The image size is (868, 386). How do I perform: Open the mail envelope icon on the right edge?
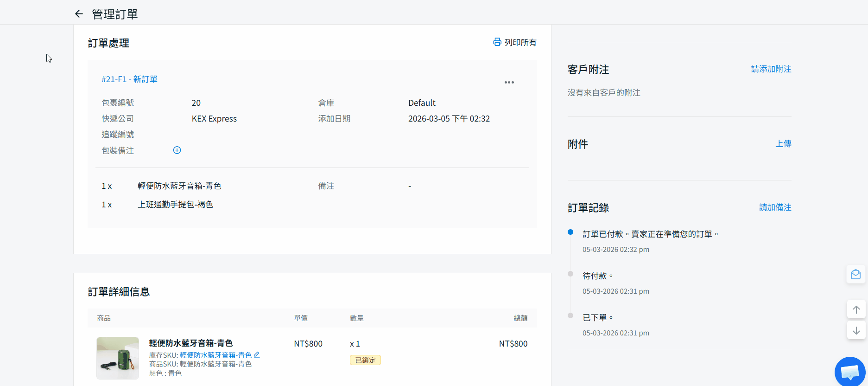[855, 275]
